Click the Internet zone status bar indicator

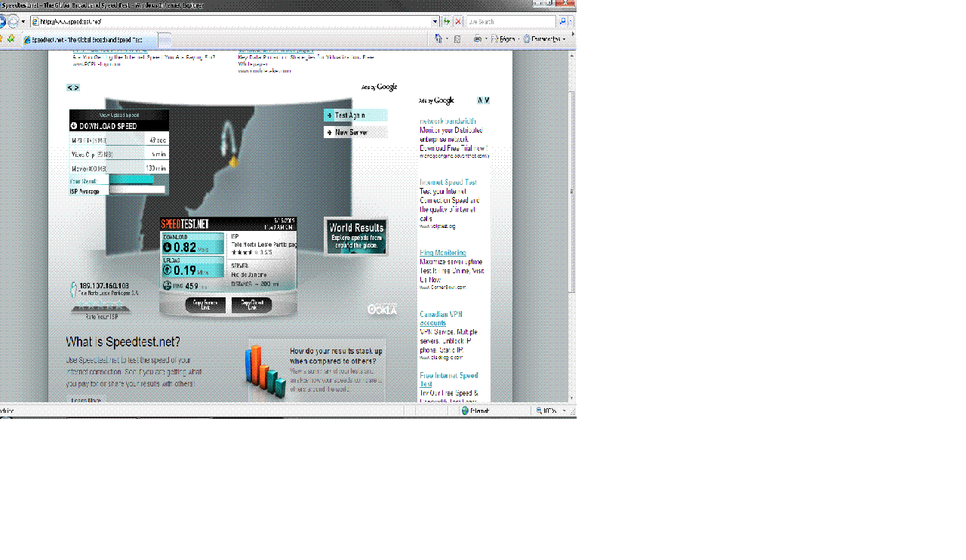pyautogui.click(x=475, y=411)
